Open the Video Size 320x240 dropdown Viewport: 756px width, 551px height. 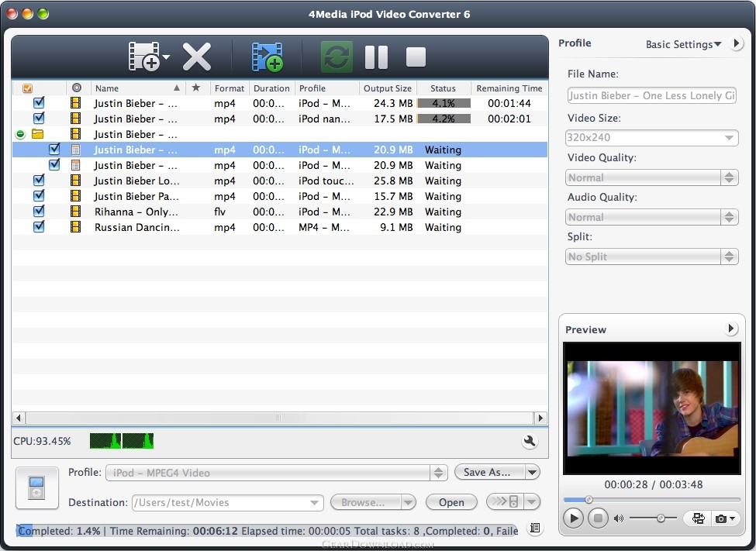(651, 138)
